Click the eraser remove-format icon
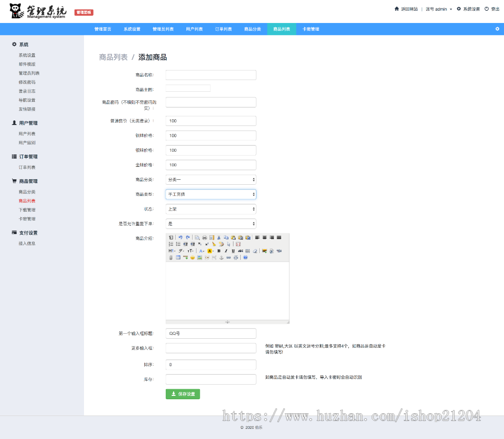 (x=255, y=251)
